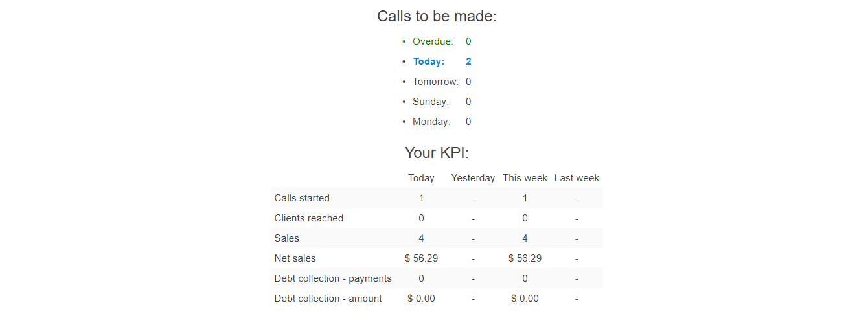
Task: Click the Clients reached row label
Action: coord(309,218)
